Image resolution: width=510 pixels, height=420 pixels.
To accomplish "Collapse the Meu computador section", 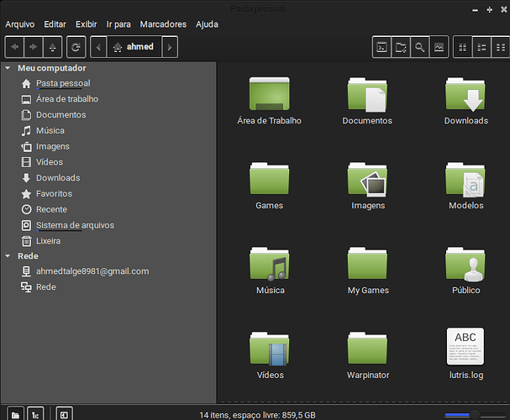I will click(x=8, y=68).
